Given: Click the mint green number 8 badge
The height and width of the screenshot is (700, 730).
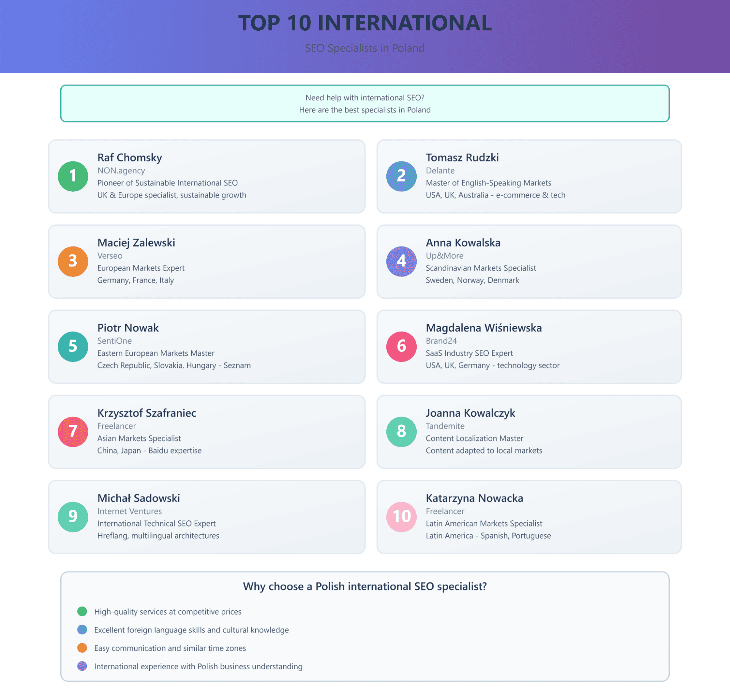Looking at the screenshot, I should pos(401,432).
